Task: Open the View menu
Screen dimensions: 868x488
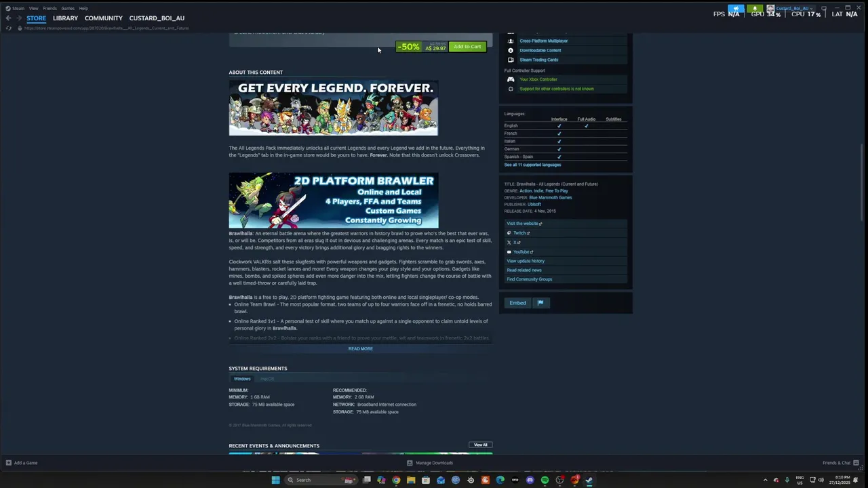Action: pos(34,8)
